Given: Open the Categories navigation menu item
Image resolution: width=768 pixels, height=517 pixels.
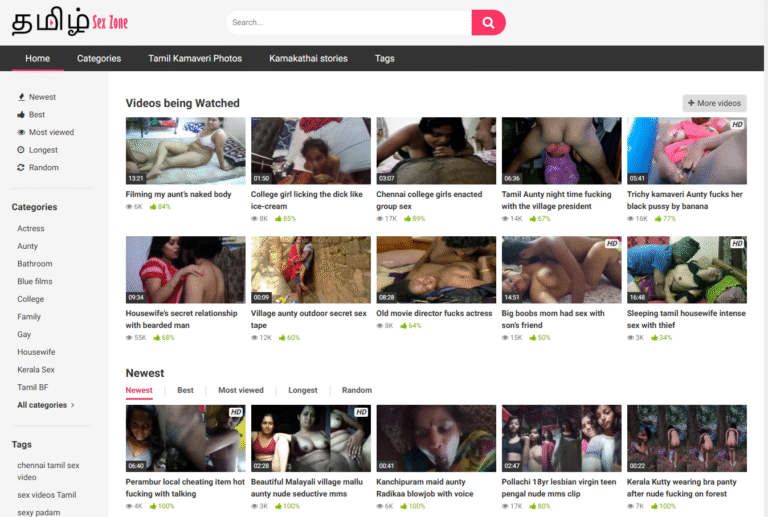Looking at the screenshot, I should coord(99,58).
